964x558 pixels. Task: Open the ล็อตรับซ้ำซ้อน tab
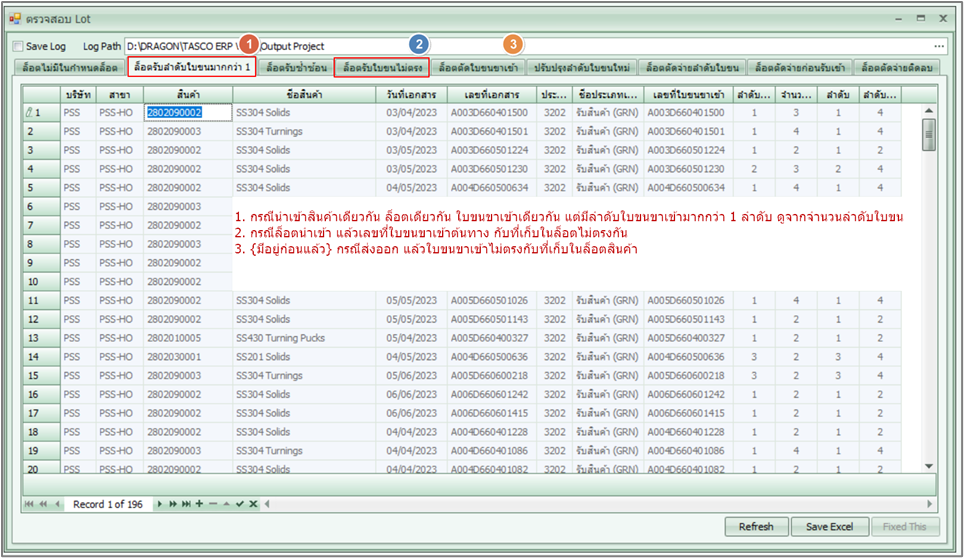pyautogui.click(x=296, y=67)
